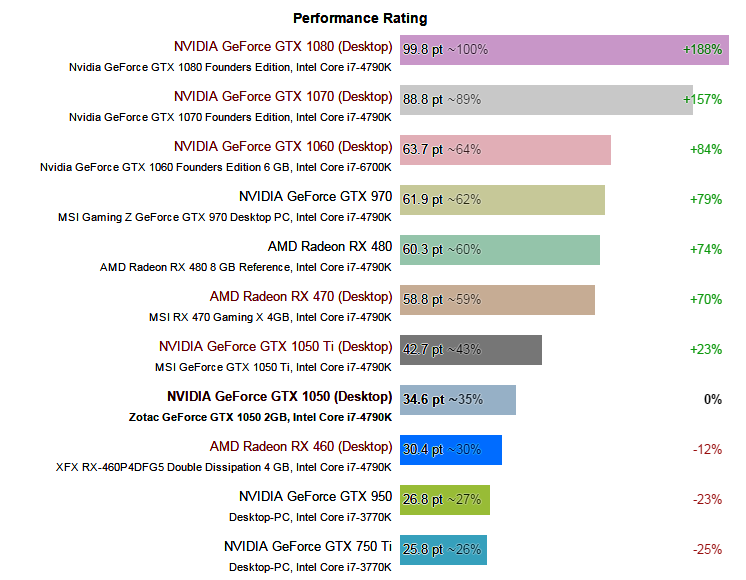Open the NVIDIA GeForce GTX 1070 (Desktop) link
The width and height of the screenshot is (746, 580).
tap(283, 97)
